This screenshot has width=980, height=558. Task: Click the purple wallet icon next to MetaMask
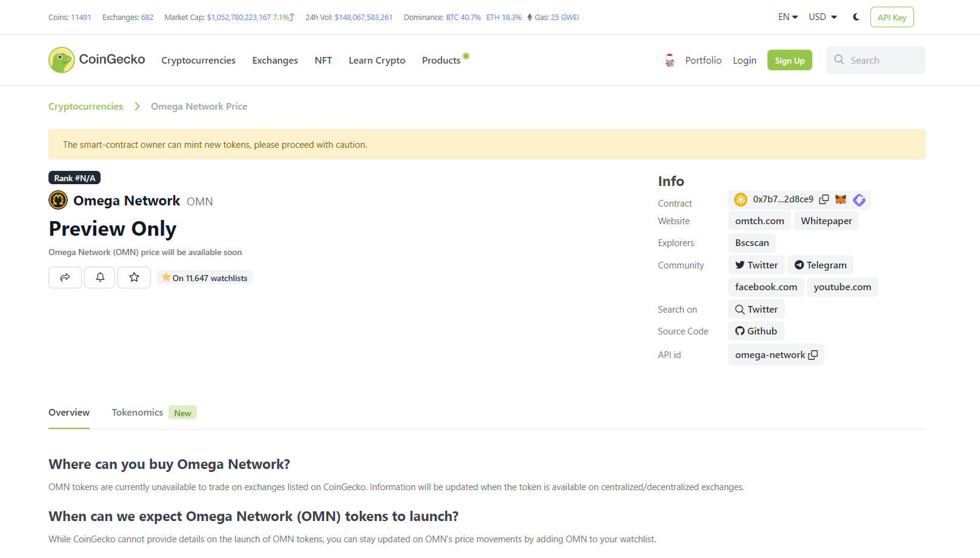(x=859, y=200)
